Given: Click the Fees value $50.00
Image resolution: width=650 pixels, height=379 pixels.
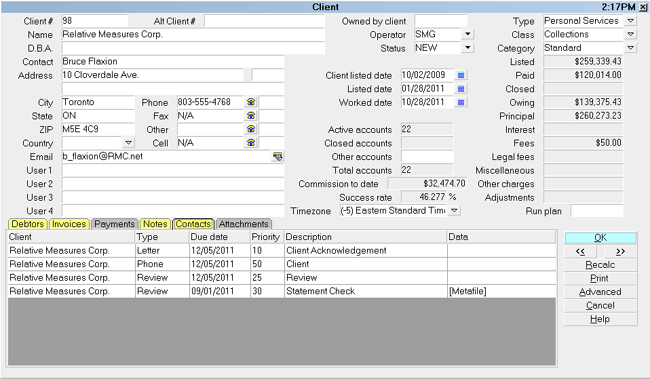Looking at the screenshot, I should (583, 143).
